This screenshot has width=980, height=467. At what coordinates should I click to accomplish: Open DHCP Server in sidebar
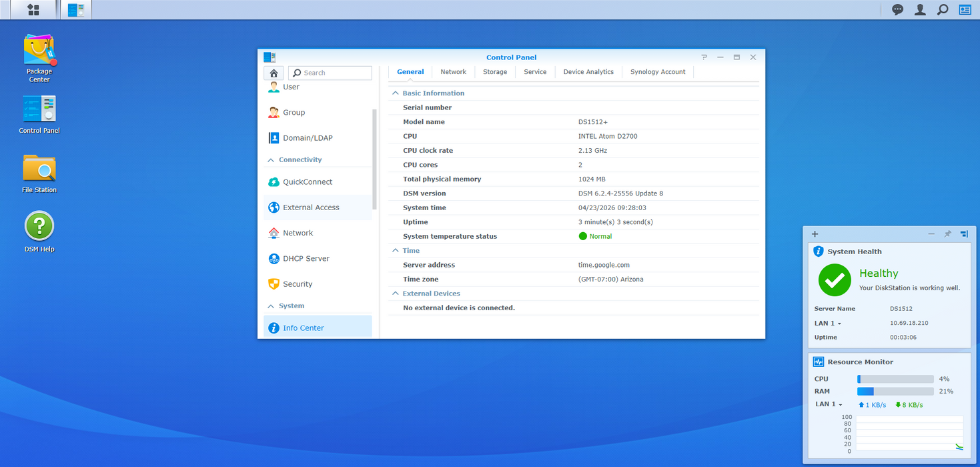point(318,259)
